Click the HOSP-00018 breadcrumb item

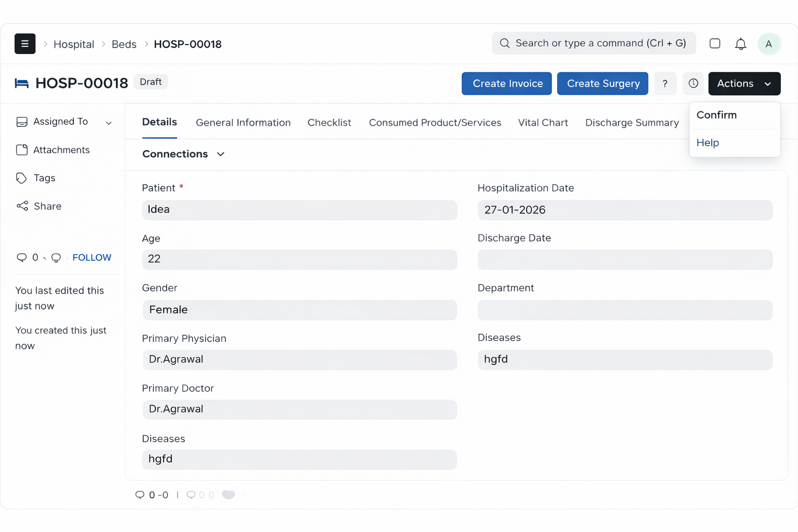pyautogui.click(x=188, y=44)
